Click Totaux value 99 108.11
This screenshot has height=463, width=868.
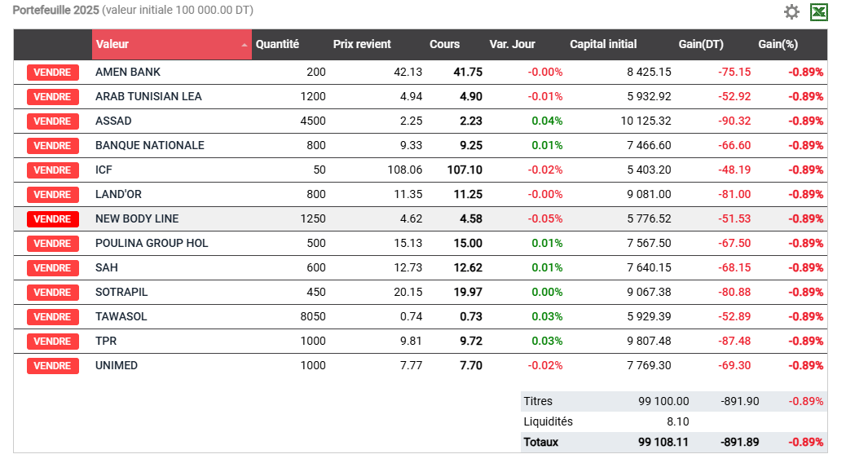663,442
